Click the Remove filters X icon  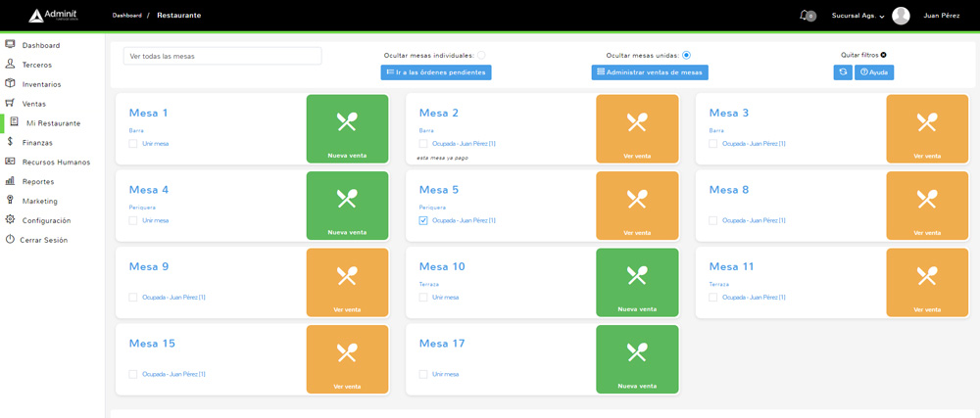883,55
